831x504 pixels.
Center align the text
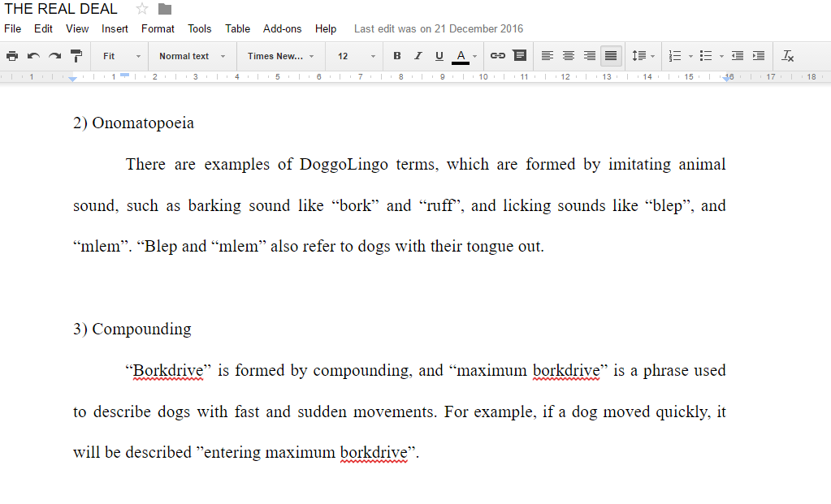(568, 56)
